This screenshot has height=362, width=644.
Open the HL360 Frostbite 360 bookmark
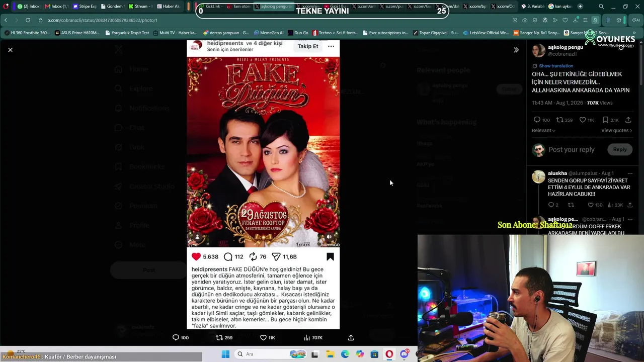[27, 33]
